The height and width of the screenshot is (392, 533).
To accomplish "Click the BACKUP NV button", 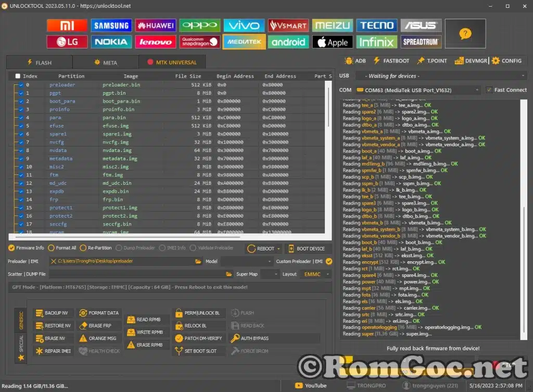I will 52,313.
